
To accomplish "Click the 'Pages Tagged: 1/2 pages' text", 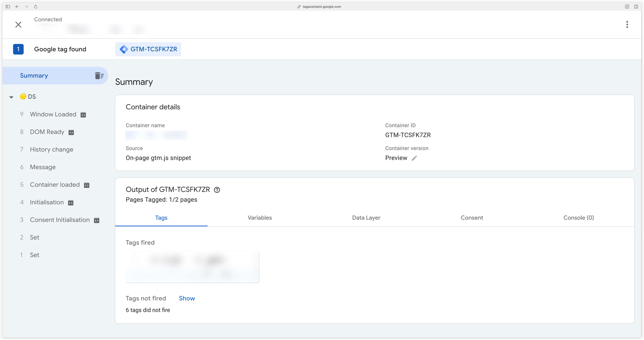I will coord(162,200).
